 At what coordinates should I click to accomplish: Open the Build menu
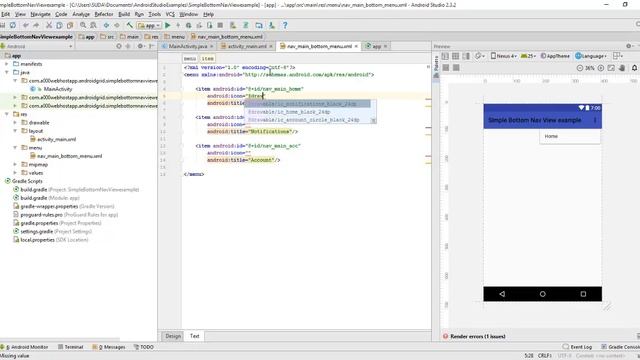124,14
